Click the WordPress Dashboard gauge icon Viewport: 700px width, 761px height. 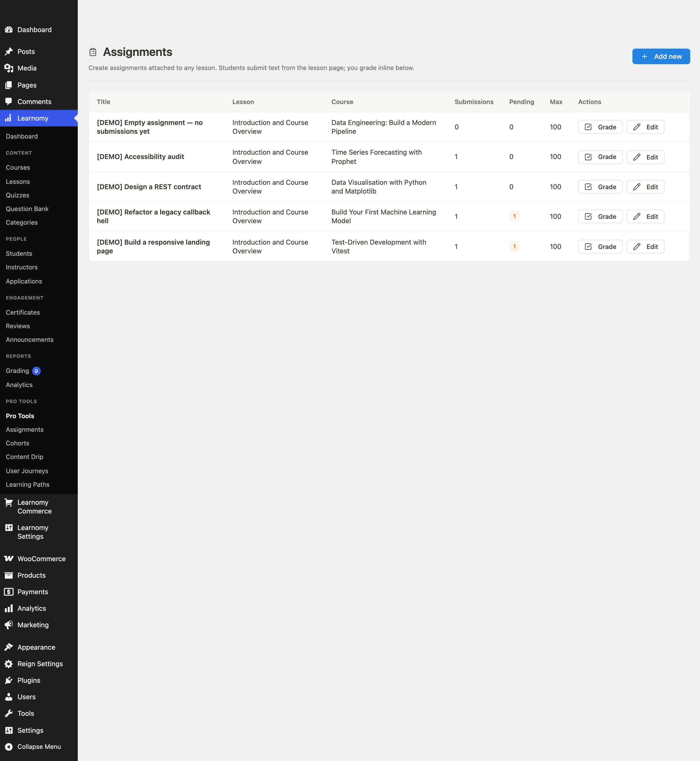[x=9, y=30]
